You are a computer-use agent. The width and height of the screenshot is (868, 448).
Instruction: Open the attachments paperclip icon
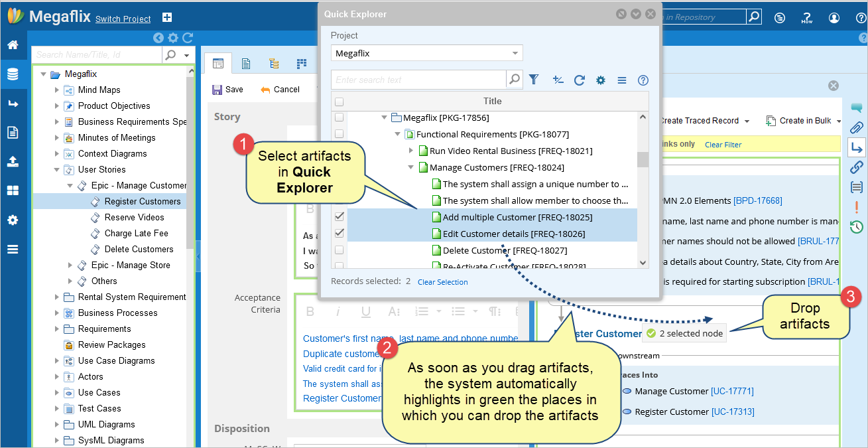click(x=856, y=127)
